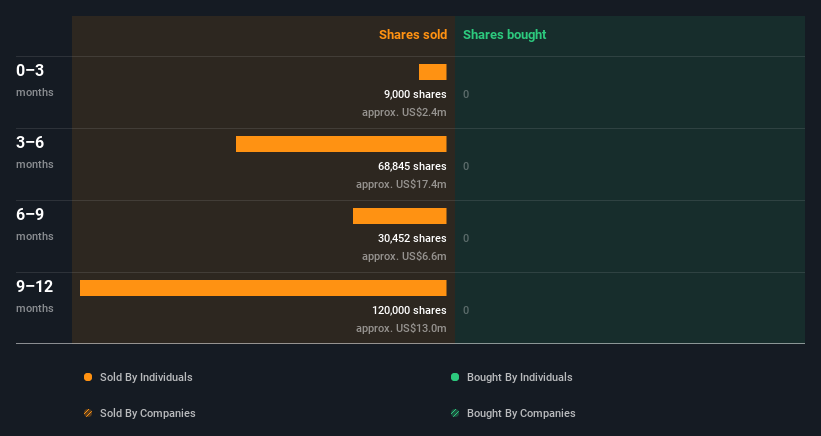Image resolution: width=821 pixels, height=436 pixels.
Task: Click the 0 bought value in 3–6 row
Action: click(466, 166)
